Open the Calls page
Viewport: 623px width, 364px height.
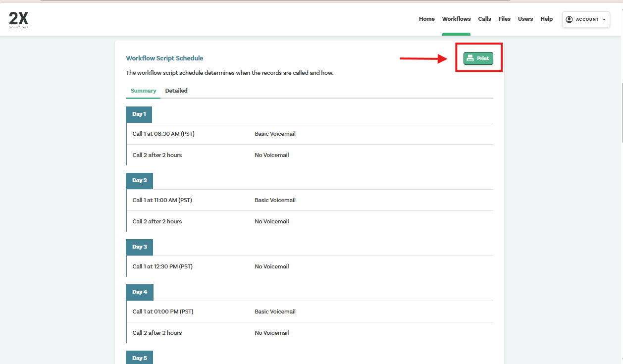(x=484, y=19)
